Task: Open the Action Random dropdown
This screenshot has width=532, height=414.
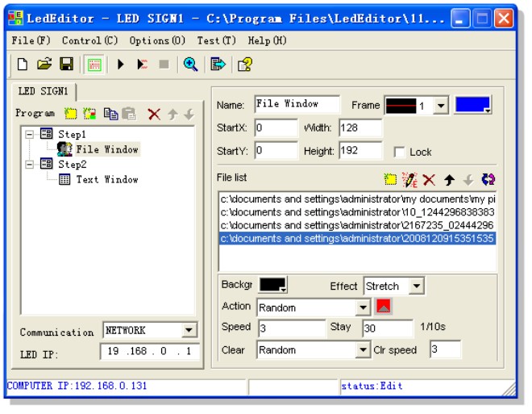Action: point(363,307)
